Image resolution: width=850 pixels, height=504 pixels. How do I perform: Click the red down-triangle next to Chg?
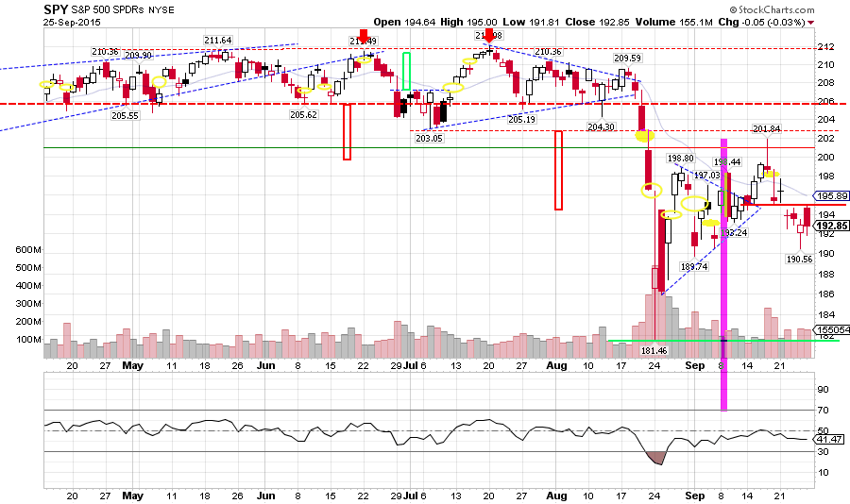811,23
